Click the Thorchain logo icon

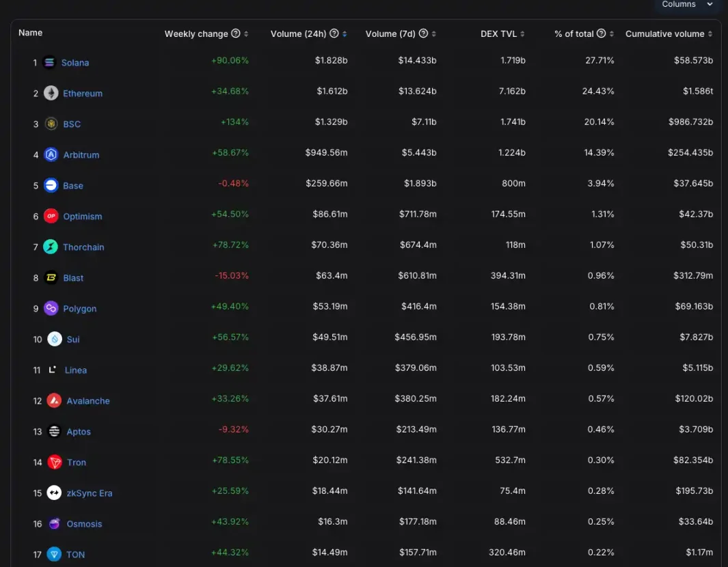pyautogui.click(x=51, y=247)
